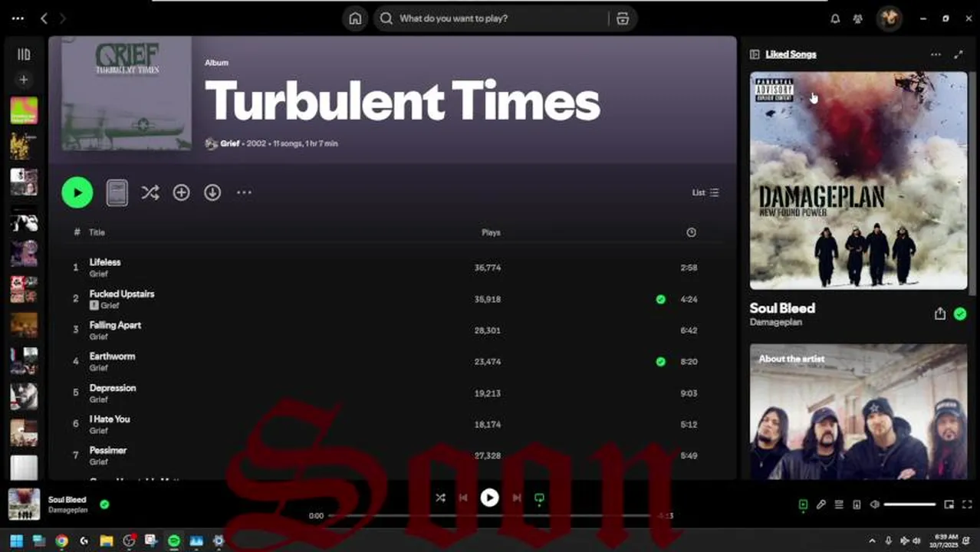Open the first green playlist thumbnail in sidebar
The height and width of the screenshot is (552, 980).
pyautogui.click(x=24, y=110)
